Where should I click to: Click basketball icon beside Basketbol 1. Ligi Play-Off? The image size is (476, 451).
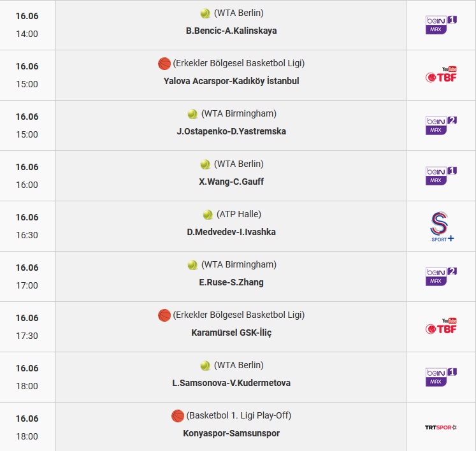[178, 416]
